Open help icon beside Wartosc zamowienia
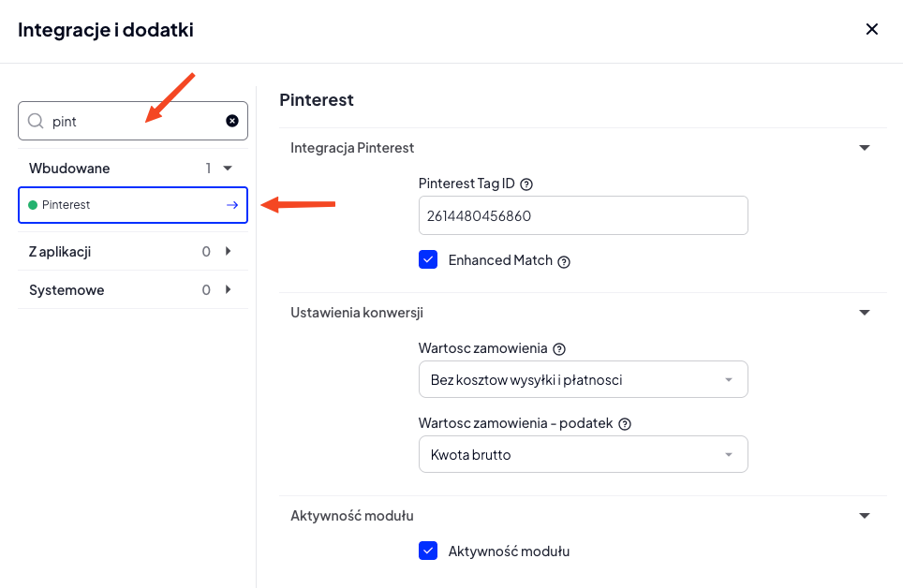 (559, 349)
